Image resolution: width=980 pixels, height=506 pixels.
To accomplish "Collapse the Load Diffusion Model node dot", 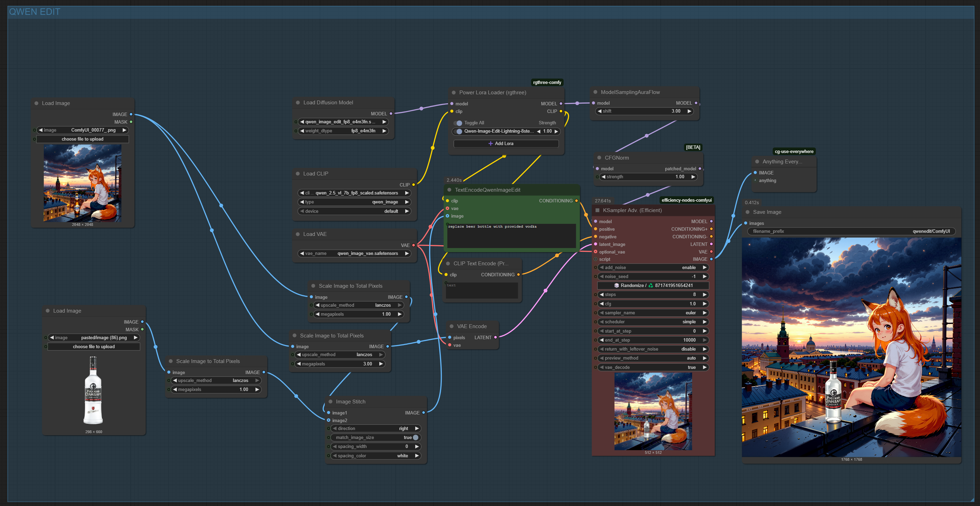I will [298, 103].
